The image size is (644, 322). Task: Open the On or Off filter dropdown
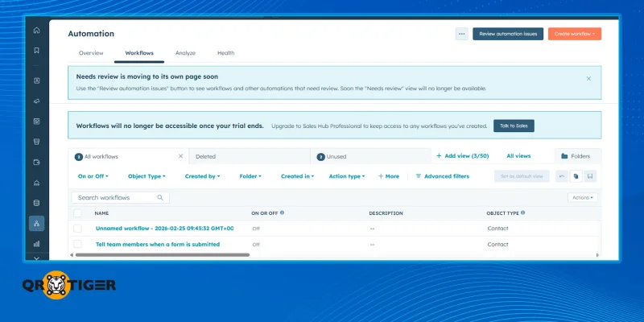(93, 176)
